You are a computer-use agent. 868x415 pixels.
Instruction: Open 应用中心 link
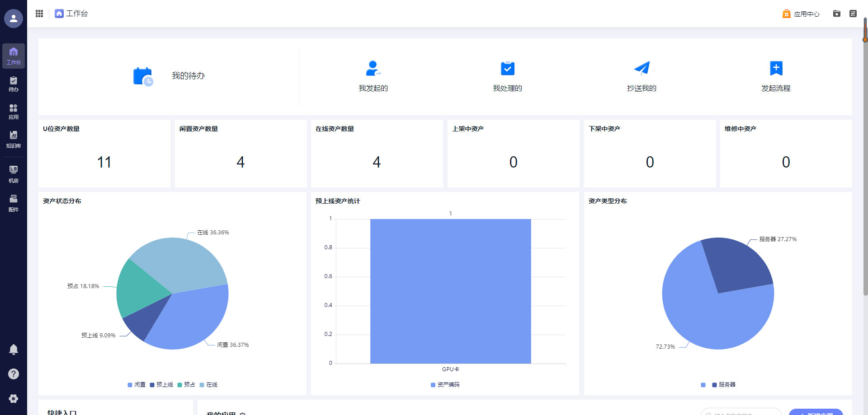pos(801,14)
